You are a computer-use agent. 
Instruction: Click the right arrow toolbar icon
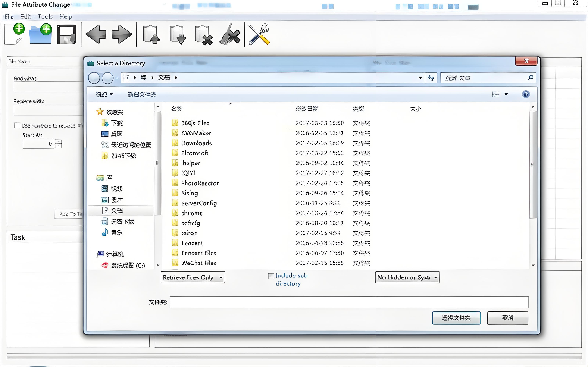121,34
